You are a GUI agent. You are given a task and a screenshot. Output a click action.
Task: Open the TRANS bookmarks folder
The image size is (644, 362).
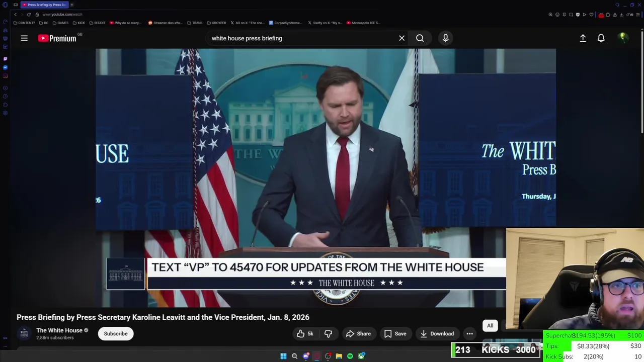[195, 23]
